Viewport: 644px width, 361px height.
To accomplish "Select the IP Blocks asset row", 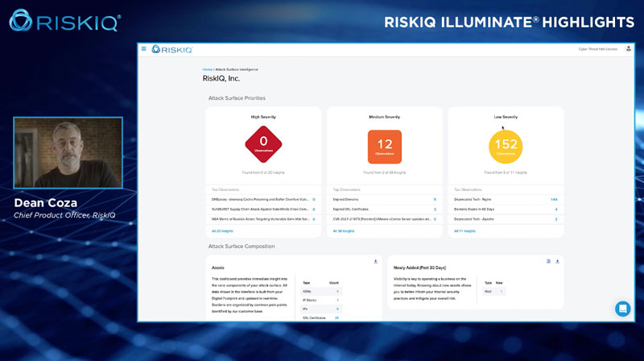I will pyautogui.click(x=320, y=300).
